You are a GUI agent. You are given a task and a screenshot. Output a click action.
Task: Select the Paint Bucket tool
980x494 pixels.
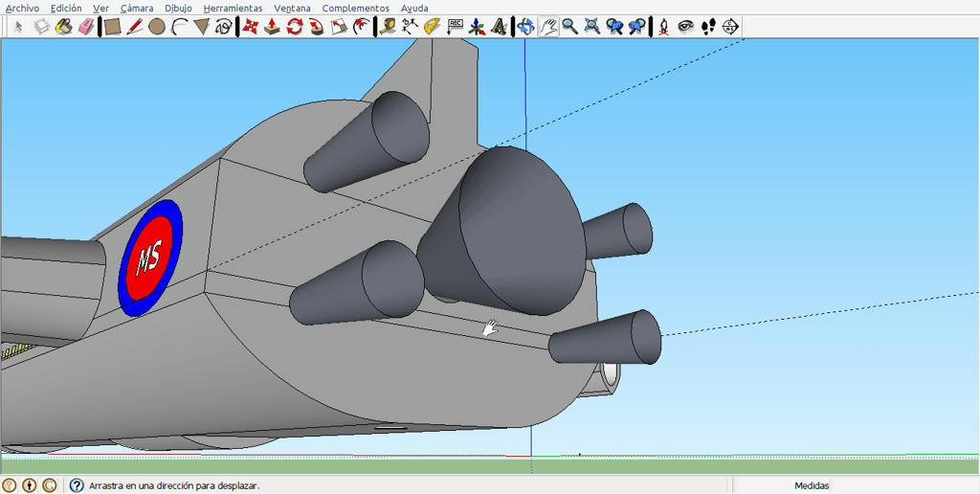pyautogui.click(x=63, y=26)
